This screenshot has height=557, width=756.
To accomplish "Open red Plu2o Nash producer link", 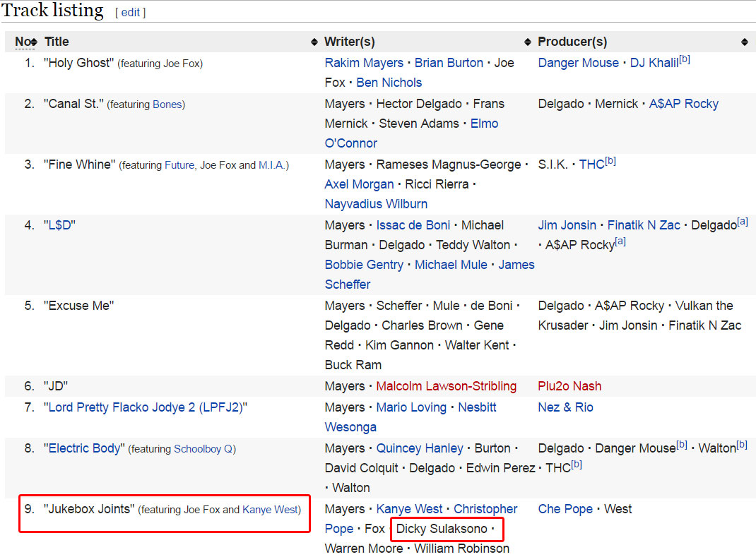I will 569,386.
